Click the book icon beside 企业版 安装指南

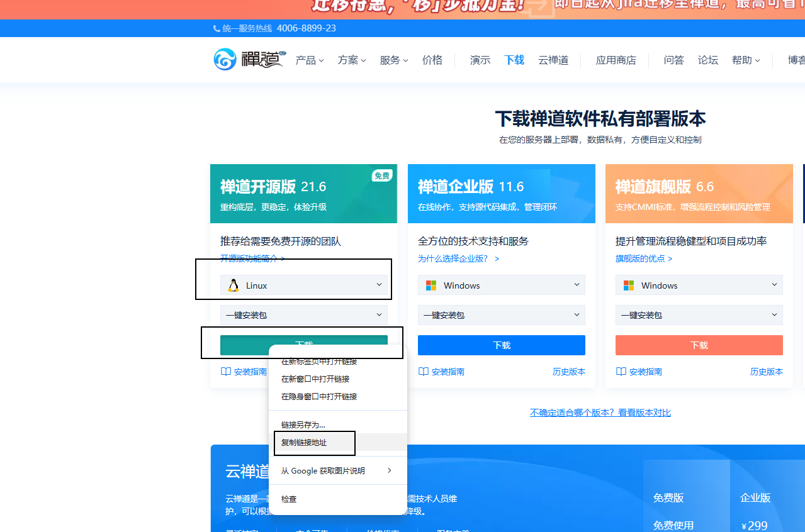click(424, 372)
